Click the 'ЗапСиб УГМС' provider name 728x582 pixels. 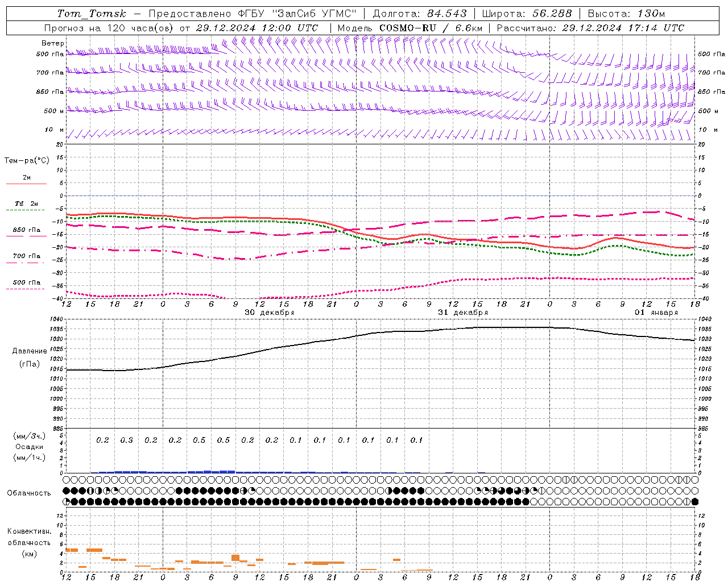click(x=315, y=14)
